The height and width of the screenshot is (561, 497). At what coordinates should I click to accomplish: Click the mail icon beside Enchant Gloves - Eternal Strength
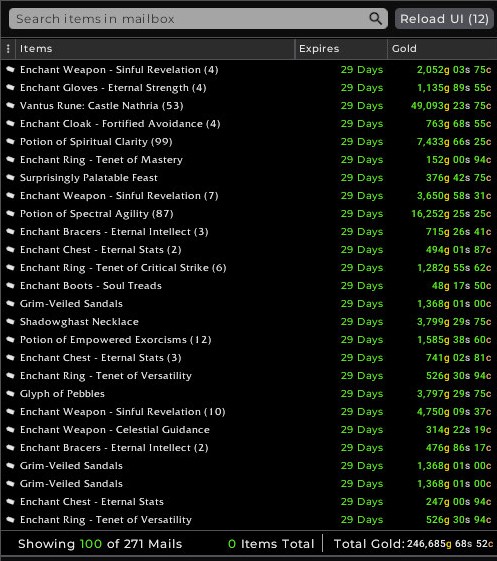(x=10, y=87)
